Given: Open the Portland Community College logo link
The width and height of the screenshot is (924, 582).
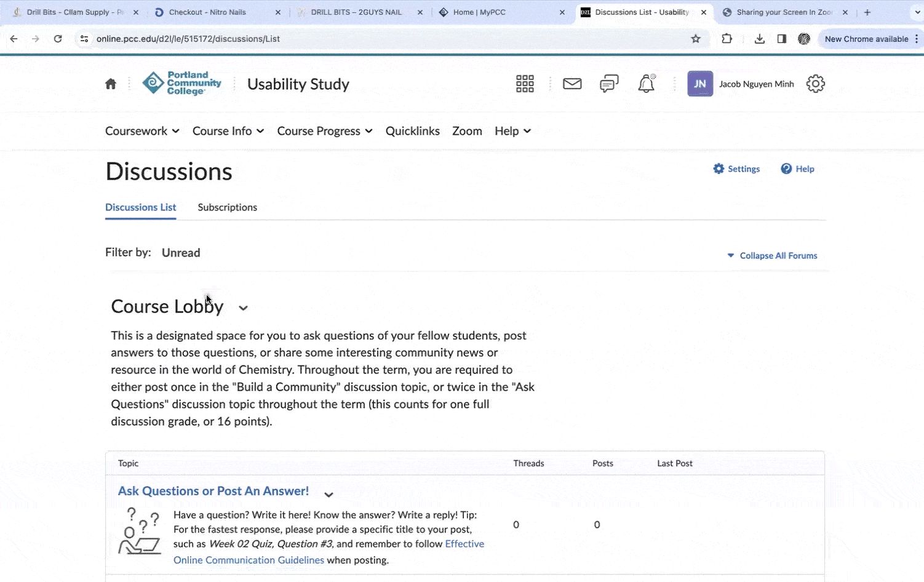Looking at the screenshot, I should pos(182,84).
